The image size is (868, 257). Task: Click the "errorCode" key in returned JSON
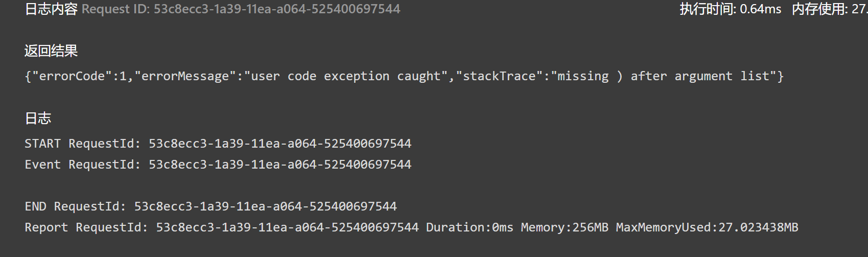click(72, 76)
